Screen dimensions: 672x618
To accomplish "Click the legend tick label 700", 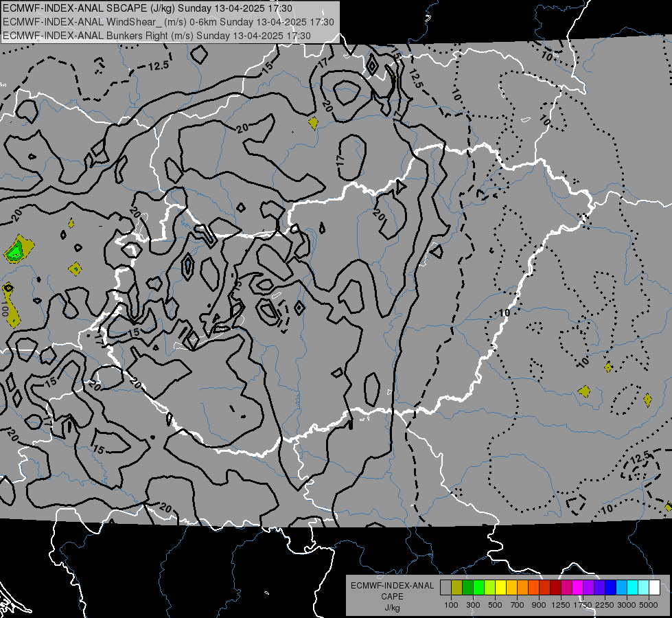I will tap(517, 605).
